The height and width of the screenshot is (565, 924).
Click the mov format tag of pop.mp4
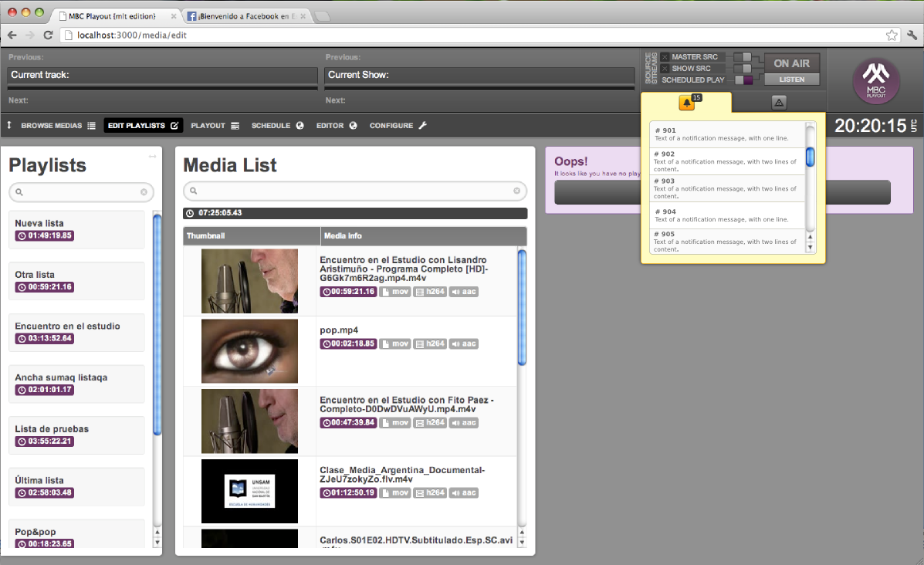(394, 343)
